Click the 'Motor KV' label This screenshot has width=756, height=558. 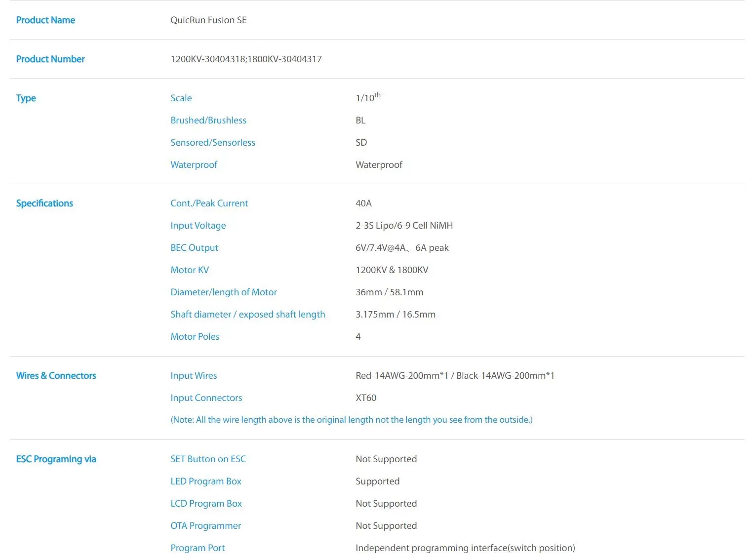(x=190, y=270)
